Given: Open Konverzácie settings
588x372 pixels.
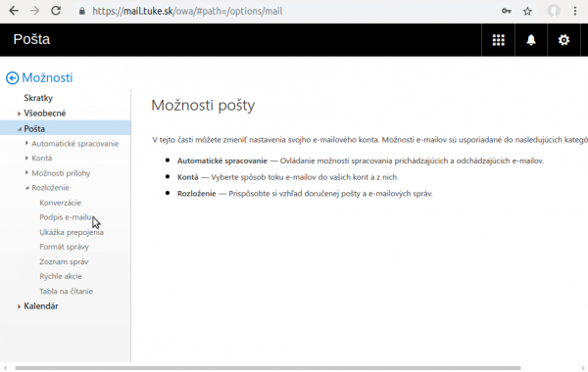Looking at the screenshot, I should pyautogui.click(x=60, y=203).
